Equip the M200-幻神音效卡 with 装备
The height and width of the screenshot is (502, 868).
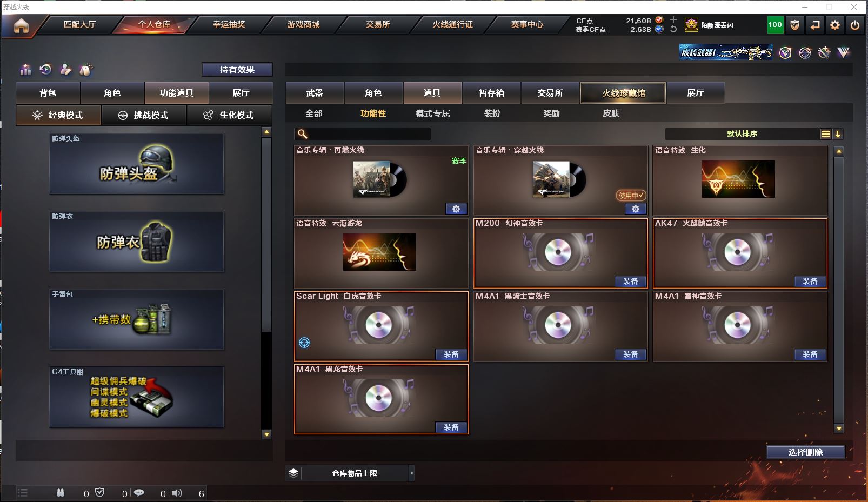tap(631, 282)
